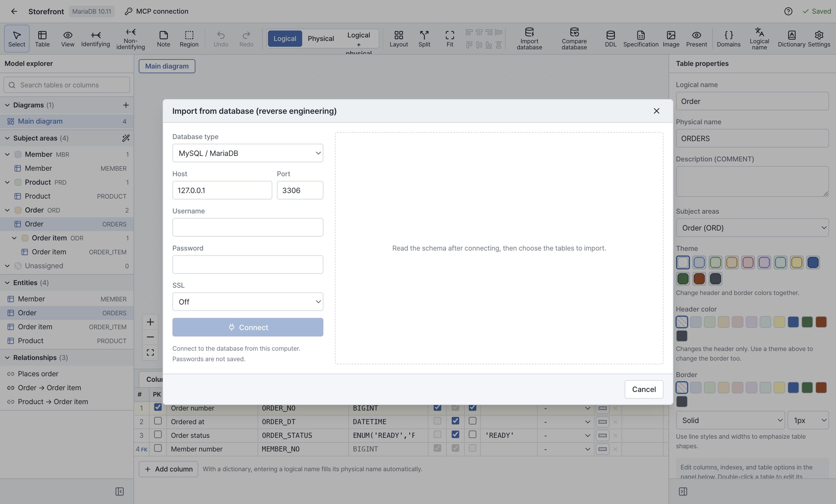Image resolution: width=836 pixels, height=504 pixels.
Task: Uncheck PK checkbox for Order number row
Action: click(158, 407)
